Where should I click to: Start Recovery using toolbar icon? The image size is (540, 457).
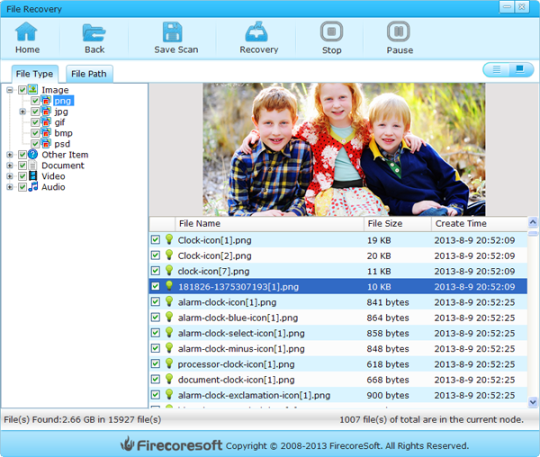[256, 32]
